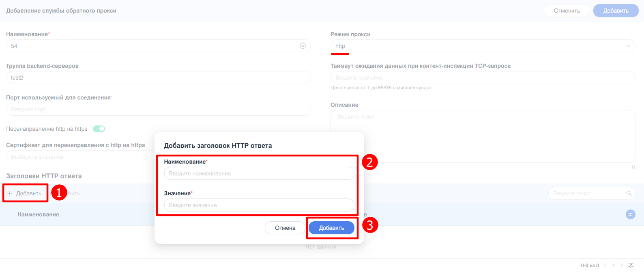644x272 pixels.
Task: Click the Отменить button at top right
Action: [x=567, y=11]
